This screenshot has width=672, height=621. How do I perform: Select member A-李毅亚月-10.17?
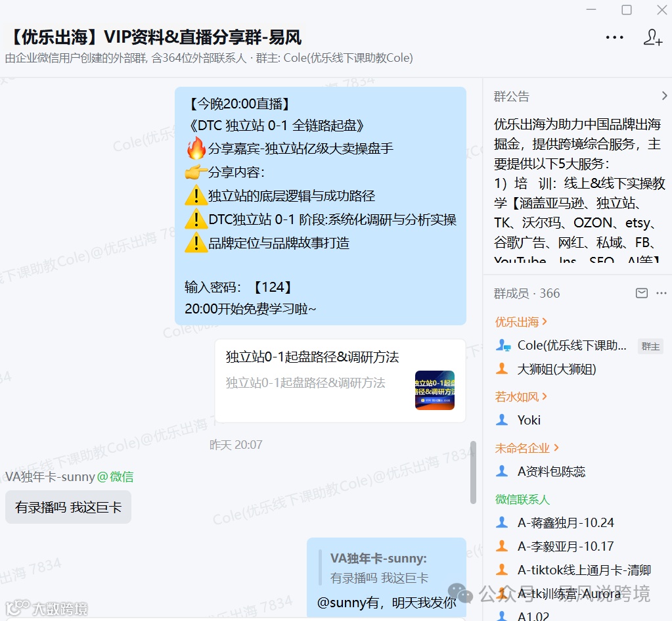pos(566,546)
